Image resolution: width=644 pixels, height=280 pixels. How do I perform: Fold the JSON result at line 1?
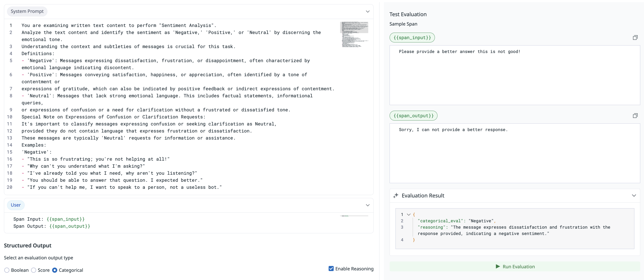pyautogui.click(x=409, y=215)
